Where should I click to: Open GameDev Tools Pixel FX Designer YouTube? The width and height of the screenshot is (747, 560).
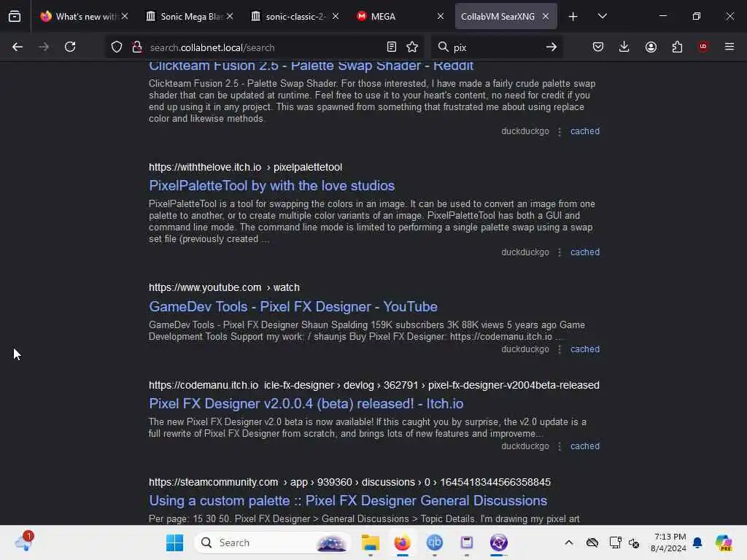click(x=293, y=307)
